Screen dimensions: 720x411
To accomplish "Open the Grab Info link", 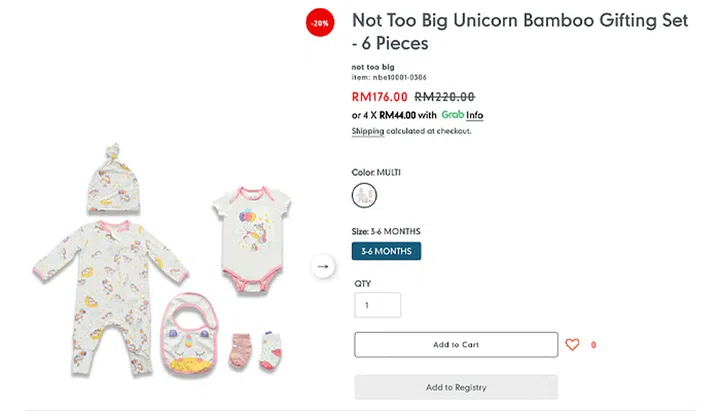I will pyautogui.click(x=475, y=115).
